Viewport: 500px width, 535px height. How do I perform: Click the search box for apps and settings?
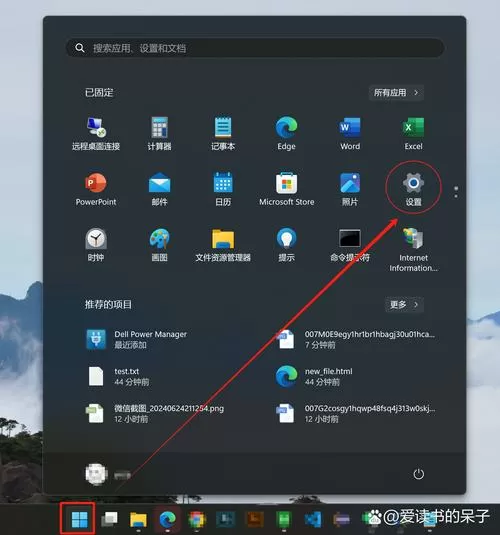point(255,48)
